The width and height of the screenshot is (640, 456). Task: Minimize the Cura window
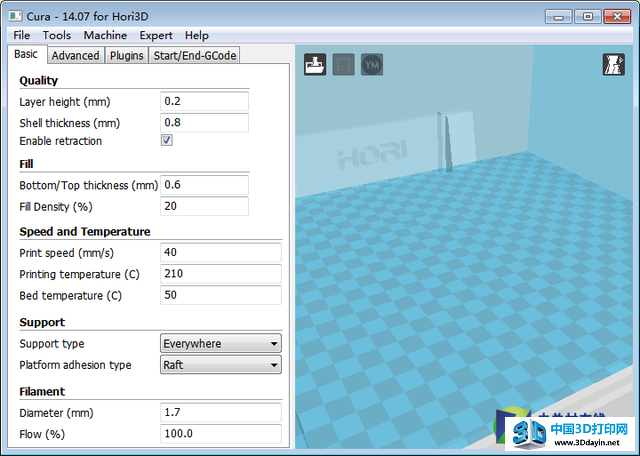[558, 17]
